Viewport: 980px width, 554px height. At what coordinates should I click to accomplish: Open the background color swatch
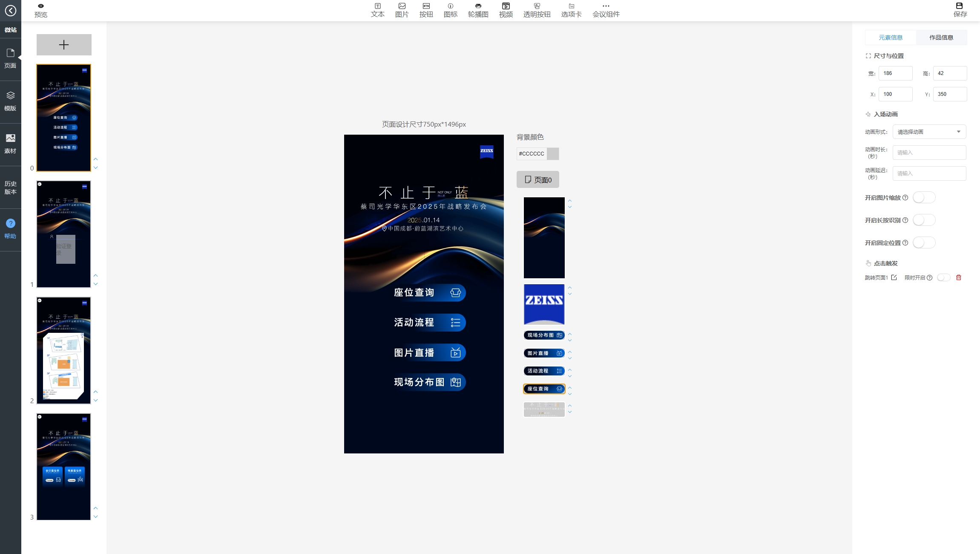[x=552, y=154]
